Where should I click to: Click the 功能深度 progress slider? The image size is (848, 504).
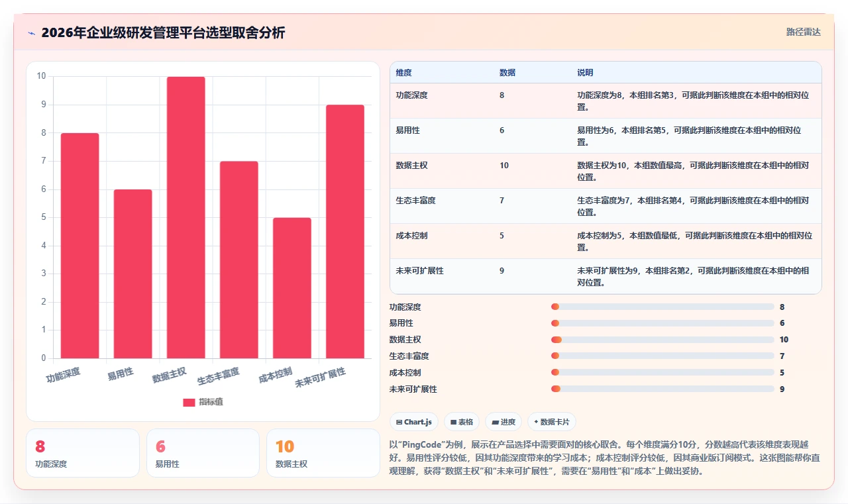point(662,307)
